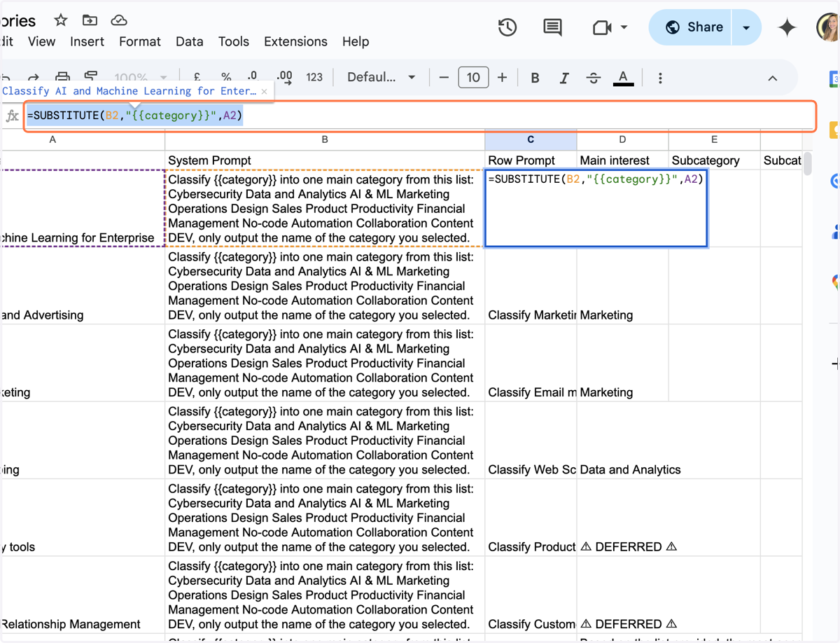
Task: Open the text color picker
Action: (x=623, y=78)
